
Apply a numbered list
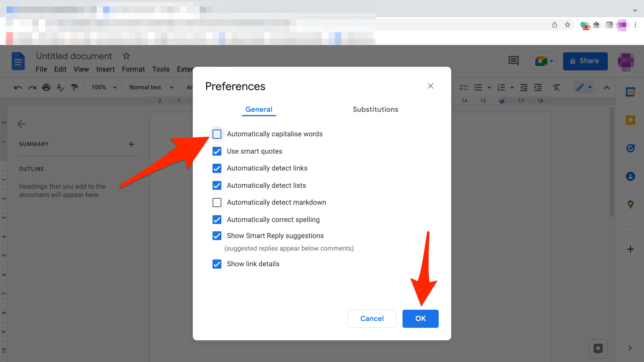pos(502,87)
